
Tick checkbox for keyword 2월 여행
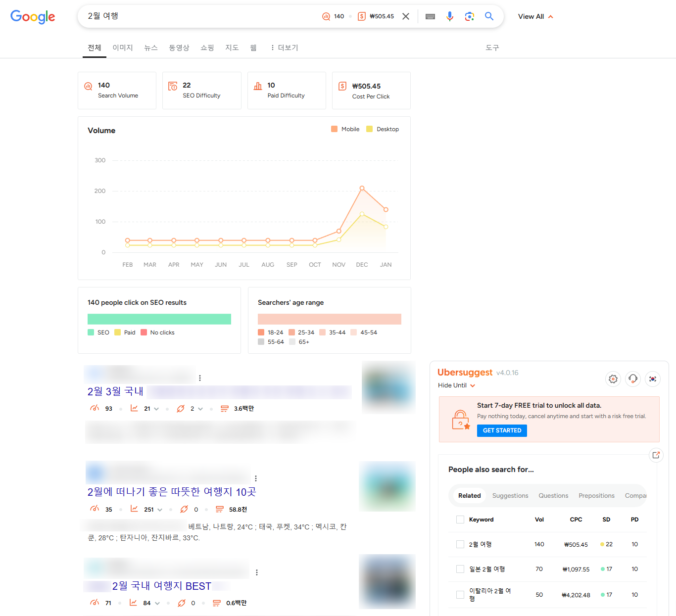(x=460, y=544)
